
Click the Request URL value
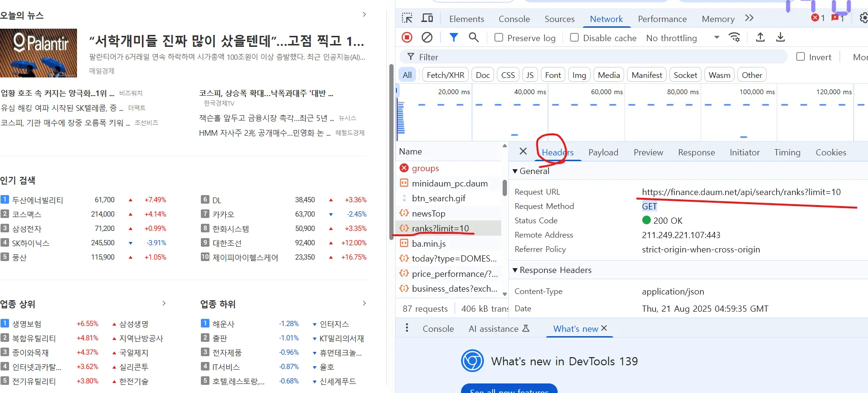(741, 192)
